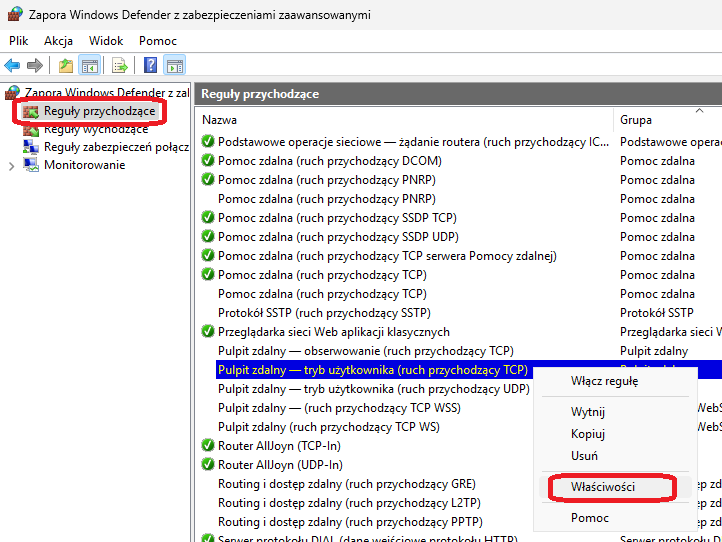Click the Grupa column sort arrow
Image resolution: width=722 pixels, height=542 pixels.
click(699, 110)
